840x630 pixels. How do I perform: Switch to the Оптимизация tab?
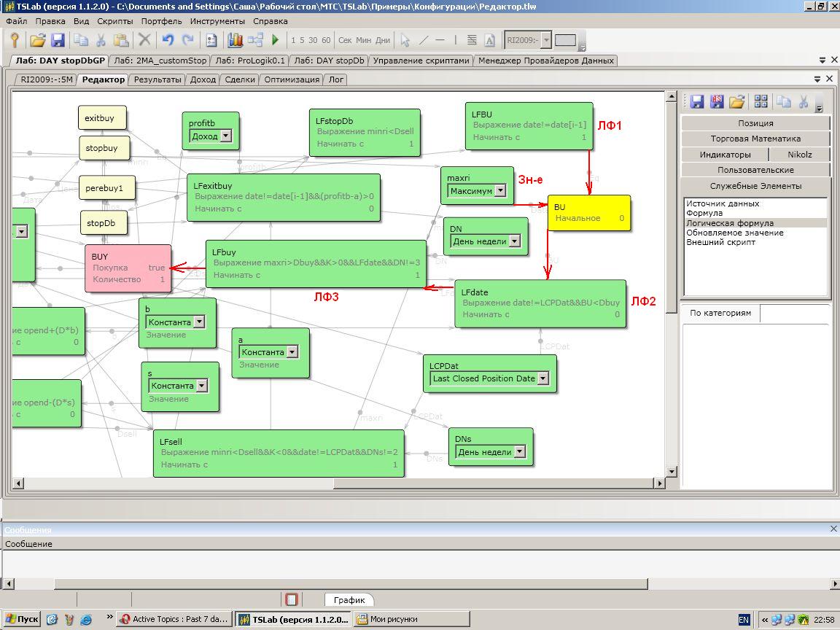point(292,79)
